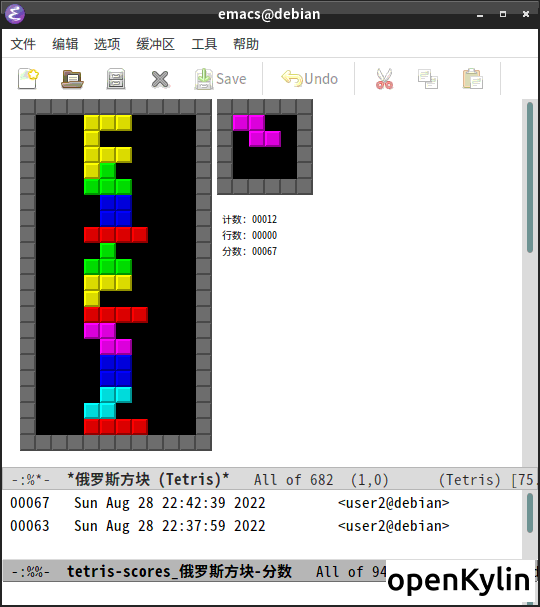Image resolution: width=540 pixels, height=607 pixels.
Task: Open the 选项 menu
Action: coord(107,44)
